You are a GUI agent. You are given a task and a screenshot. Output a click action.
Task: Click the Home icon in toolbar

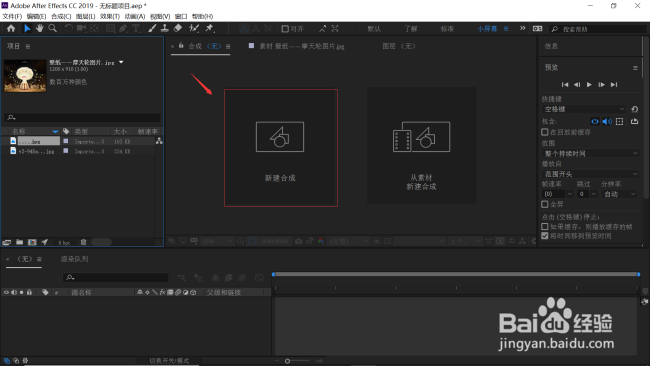coord(11,28)
